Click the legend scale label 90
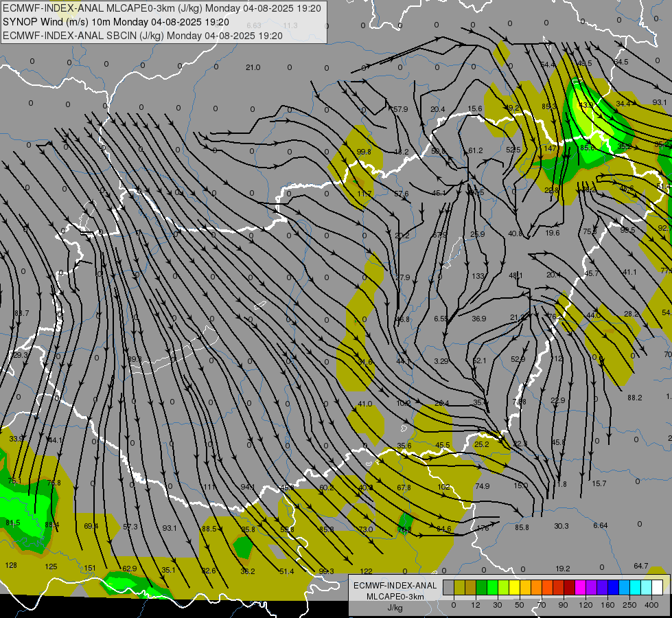This screenshot has width=672, height=618. tap(563, 605)
